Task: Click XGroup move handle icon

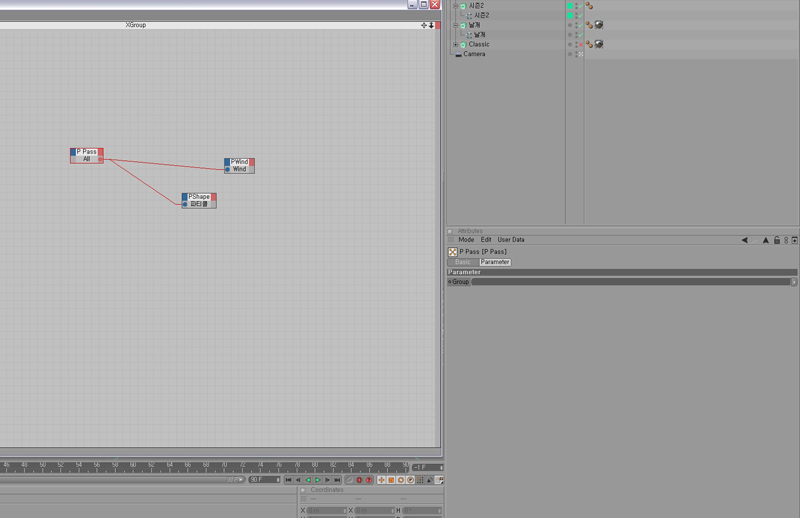Action: (423, 25)
